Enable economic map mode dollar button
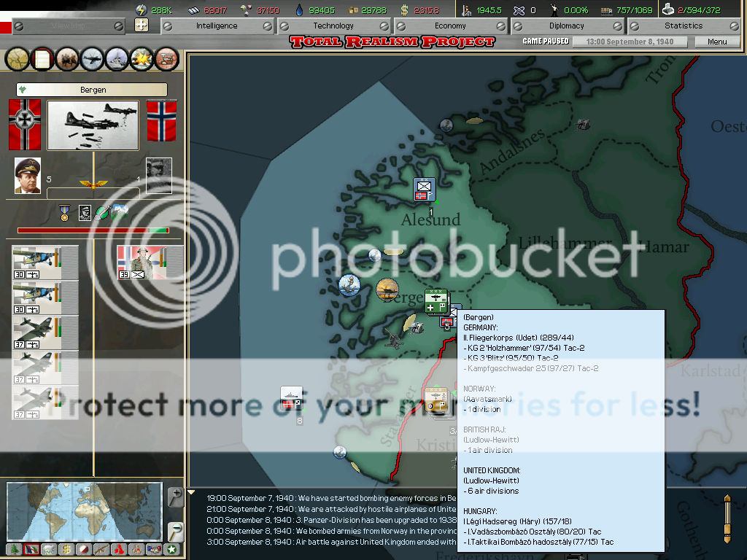The height and width of the screenshot is (560, 747). (x=66, y=549)
